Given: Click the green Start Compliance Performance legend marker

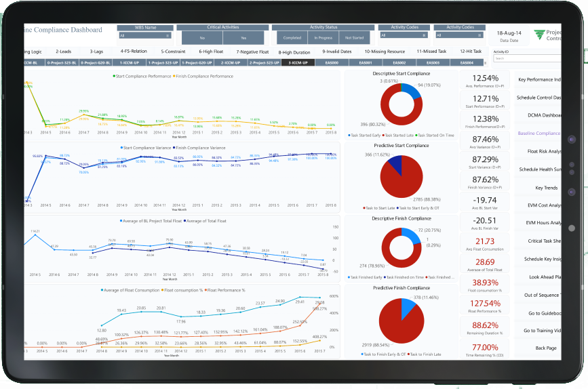Looking at the screenshot, I should pos(114,77).
